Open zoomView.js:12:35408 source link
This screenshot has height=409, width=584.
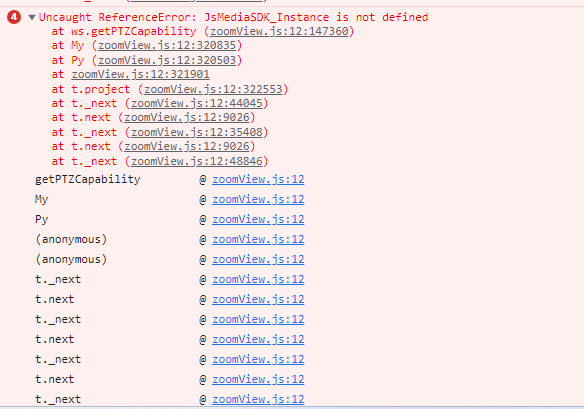(x=197, y=132)
